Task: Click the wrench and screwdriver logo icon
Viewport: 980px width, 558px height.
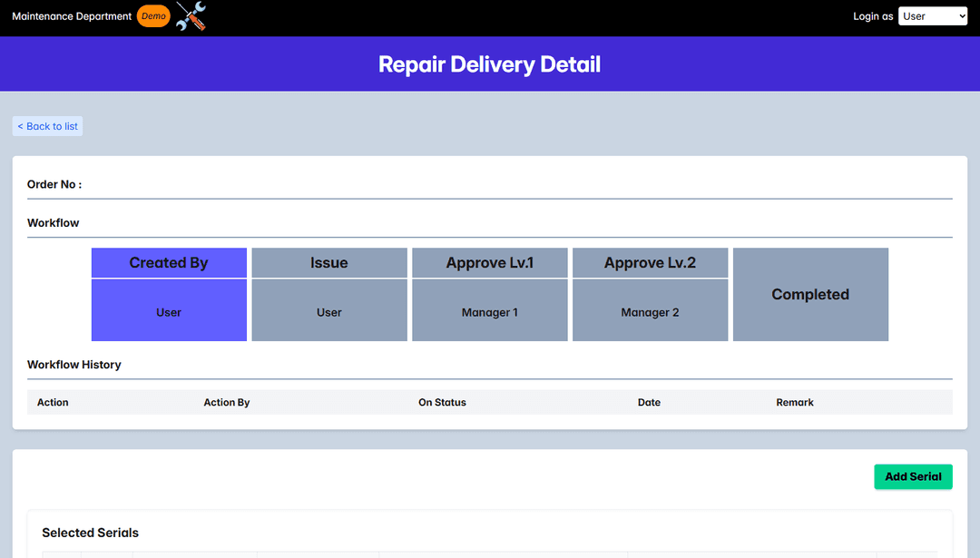Action: pyautogui.click(x=191, y=16)
